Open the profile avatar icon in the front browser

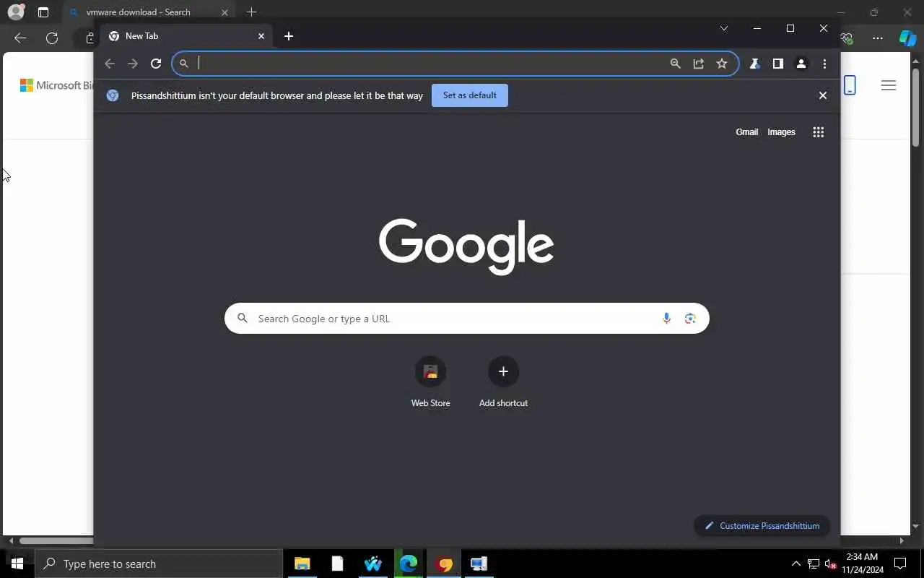[x=801, y=64]
